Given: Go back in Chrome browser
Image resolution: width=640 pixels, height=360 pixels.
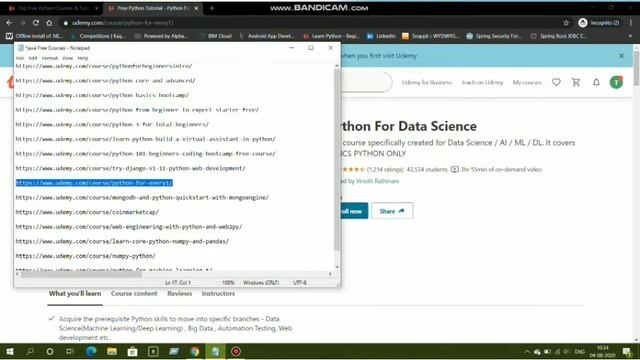Looking at the screenshot, I should (9, 23).
